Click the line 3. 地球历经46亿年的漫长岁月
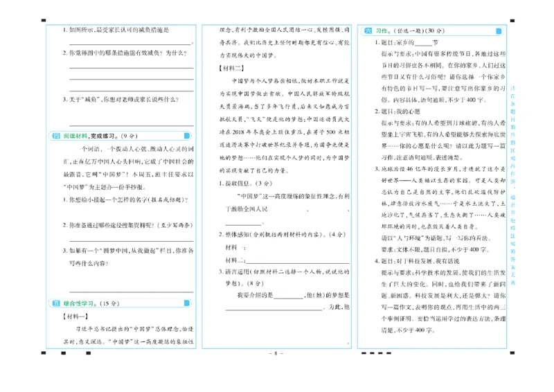554x392 pixels. point(440,169)
